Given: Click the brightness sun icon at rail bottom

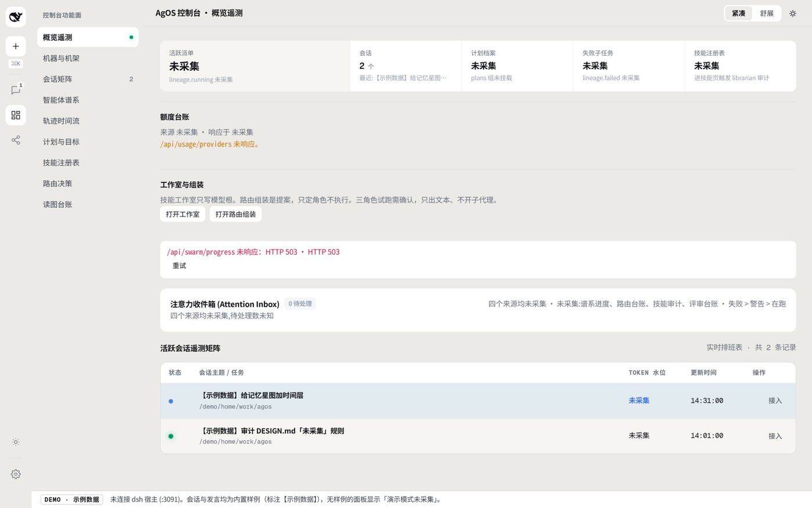Looking at the screenshot, I should [x=16, y=442].
